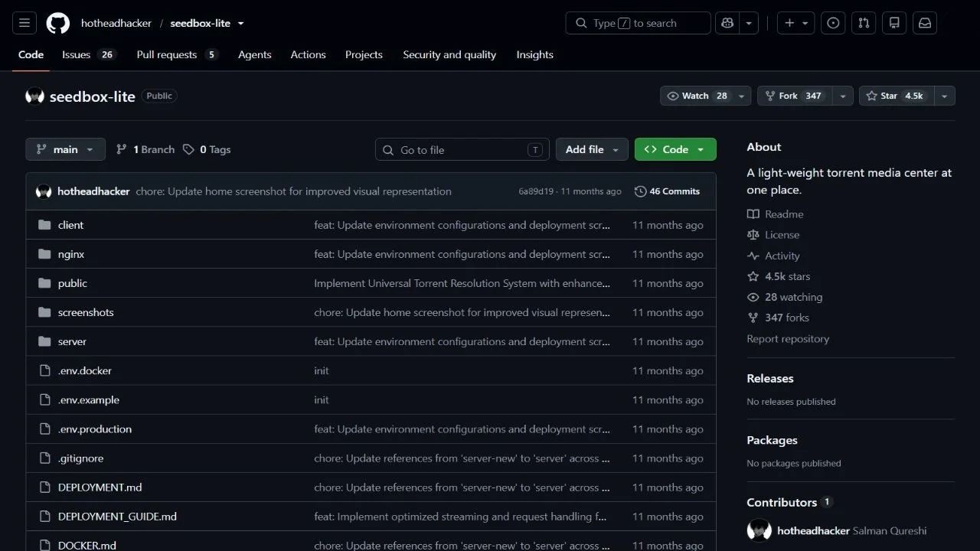
Task: Click the Go to file field
Action: coord(462,150)
